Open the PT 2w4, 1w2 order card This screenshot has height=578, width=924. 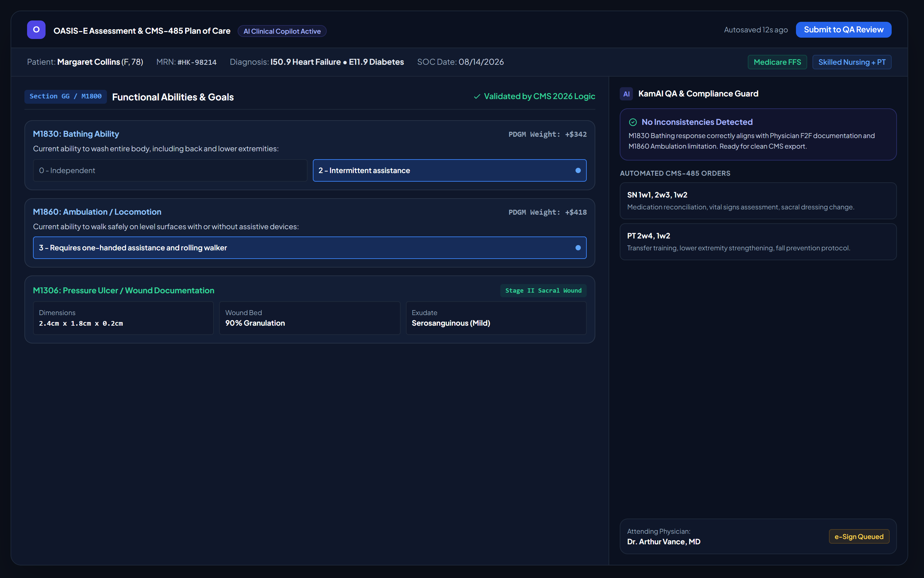pyautogui.click(x=758, y=242)
